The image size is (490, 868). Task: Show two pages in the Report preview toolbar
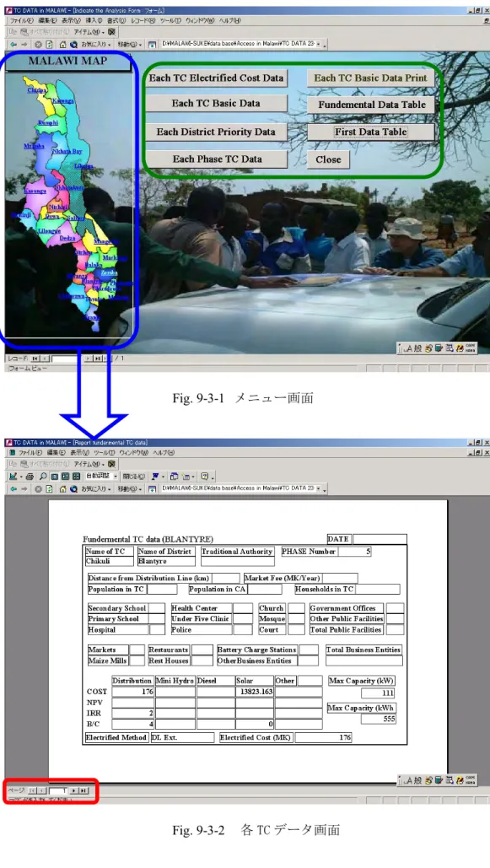coord(65,476)
